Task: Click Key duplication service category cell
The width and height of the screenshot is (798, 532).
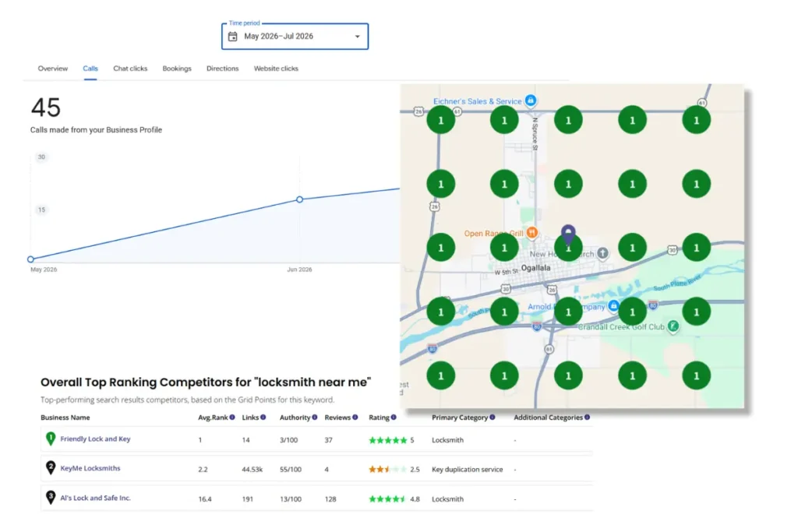Action: [468, 470]
